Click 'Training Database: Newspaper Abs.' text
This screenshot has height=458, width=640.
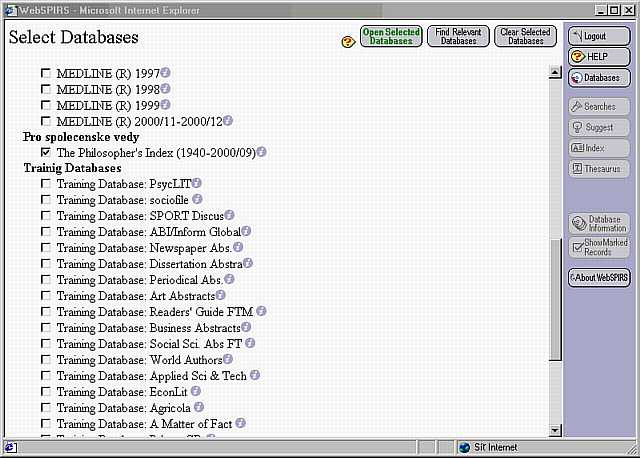[144, 248]
